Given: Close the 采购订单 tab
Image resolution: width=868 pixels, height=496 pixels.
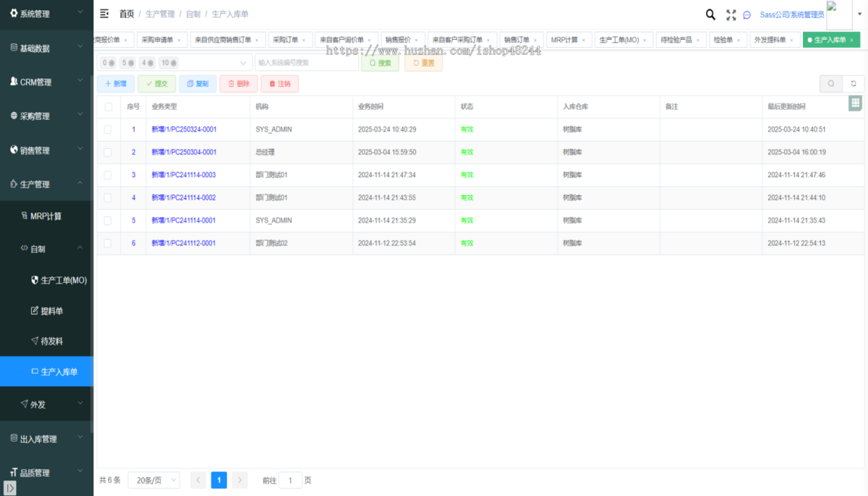Looking at the screenshot, I should pyautogui.click(x=303, y=40).
